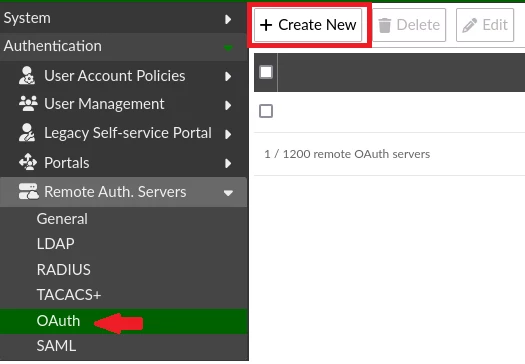Image resolution: width=525 pixels, height=364 pixels.
Task: Tick the select-all checkbox in table header
Action: pyautogui.click(x=266, y=72)
